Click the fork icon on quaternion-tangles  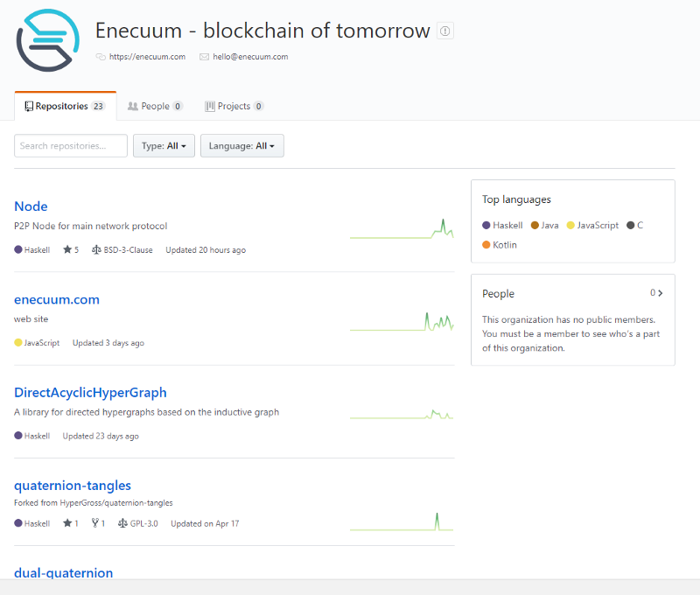pos(95,522)
